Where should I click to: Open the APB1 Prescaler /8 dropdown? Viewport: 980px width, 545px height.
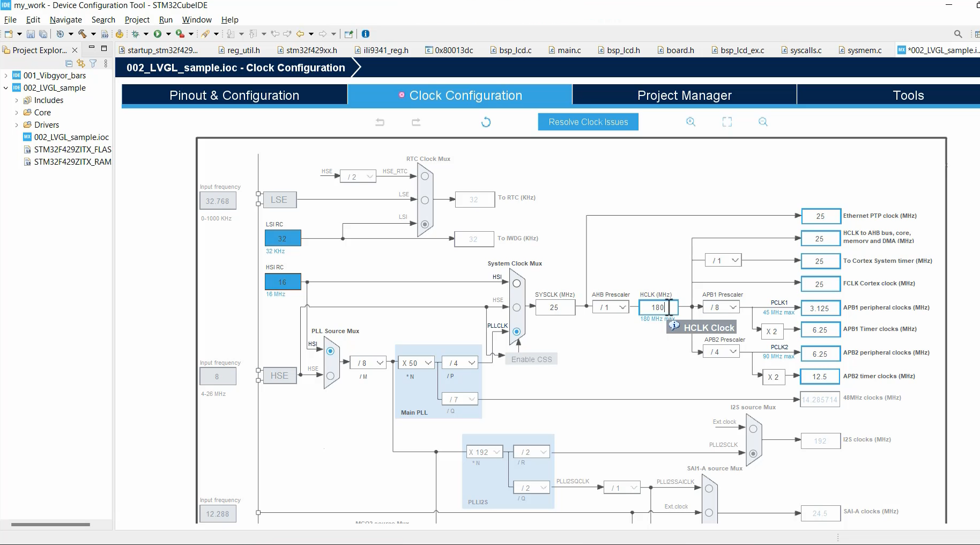tap(721, 307)
